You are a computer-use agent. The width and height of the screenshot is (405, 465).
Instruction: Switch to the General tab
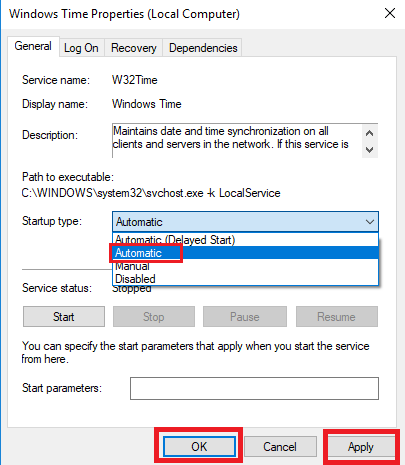pos(33,46)
